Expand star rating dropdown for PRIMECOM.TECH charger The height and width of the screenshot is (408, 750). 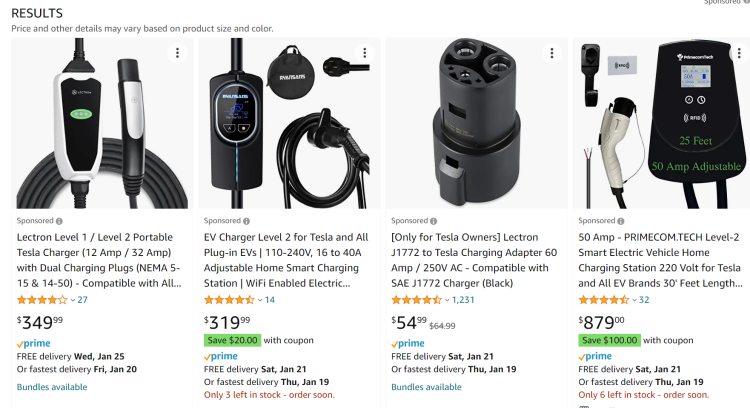633,299
